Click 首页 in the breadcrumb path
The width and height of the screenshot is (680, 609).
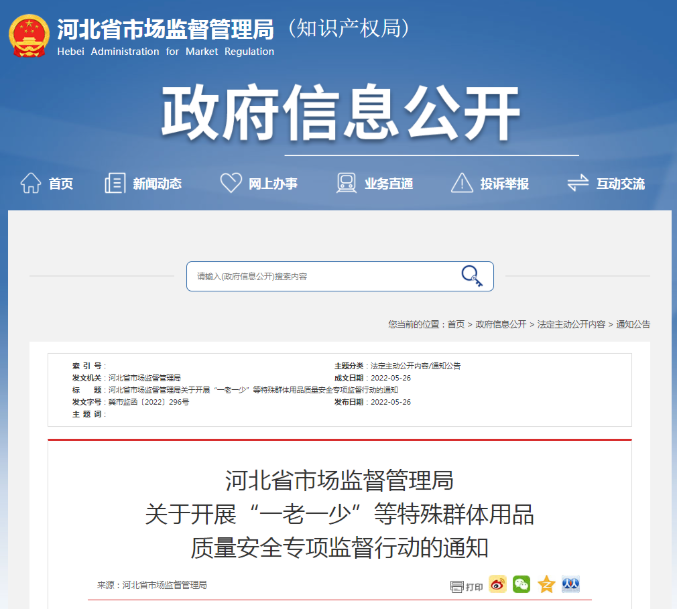click(455, 325)
